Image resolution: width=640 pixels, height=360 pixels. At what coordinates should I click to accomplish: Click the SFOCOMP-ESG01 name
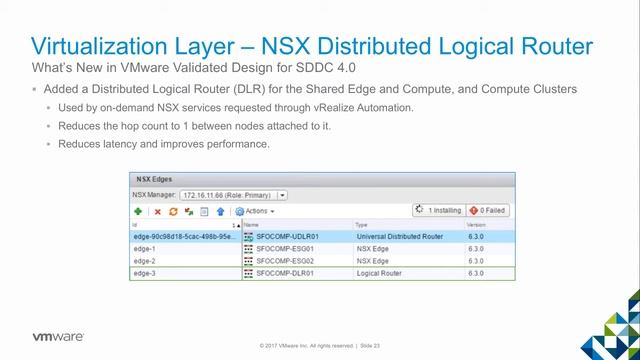click(285, 249)
